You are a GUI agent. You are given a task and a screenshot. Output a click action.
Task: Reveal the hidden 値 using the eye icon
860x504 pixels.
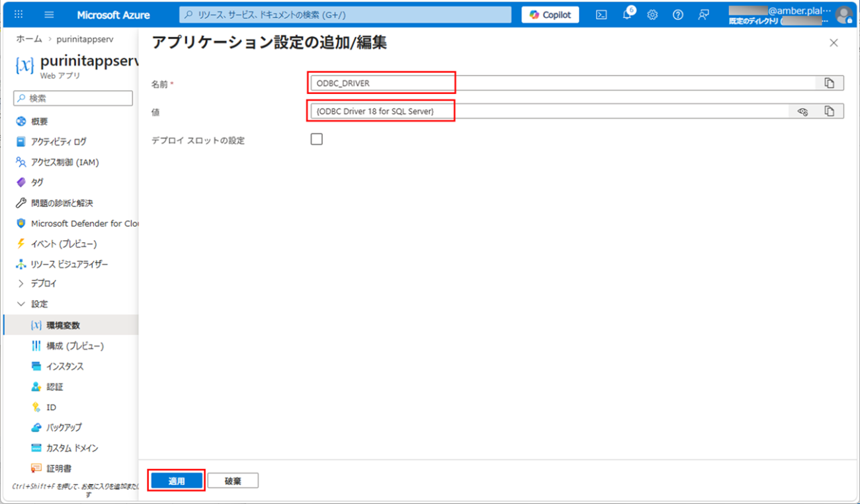click(x=802, y=111)
